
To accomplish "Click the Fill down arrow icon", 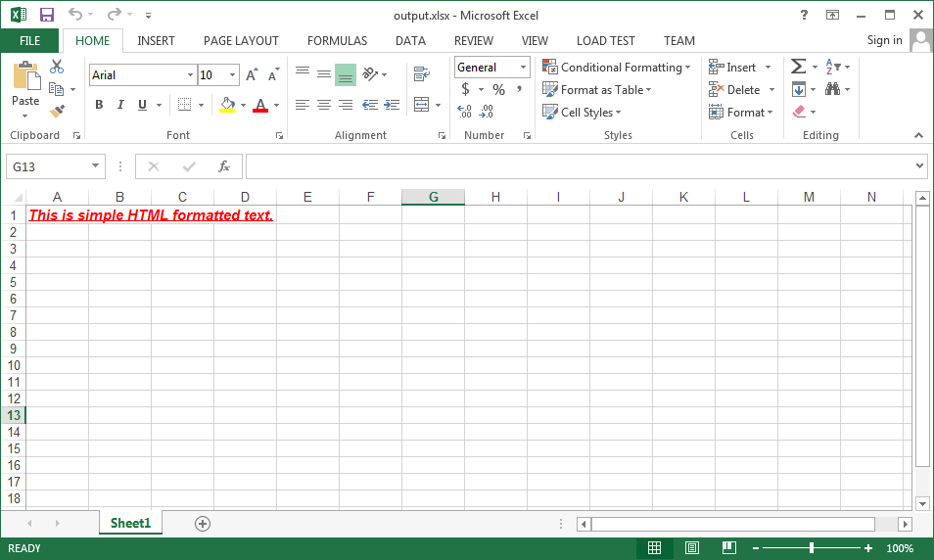I will point(799,89).
